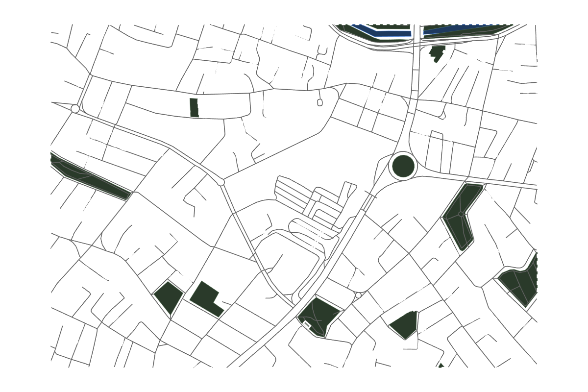Select the small roundabout circle on the far left
Viewport: 588px width, 392px height.
(75, 109)
